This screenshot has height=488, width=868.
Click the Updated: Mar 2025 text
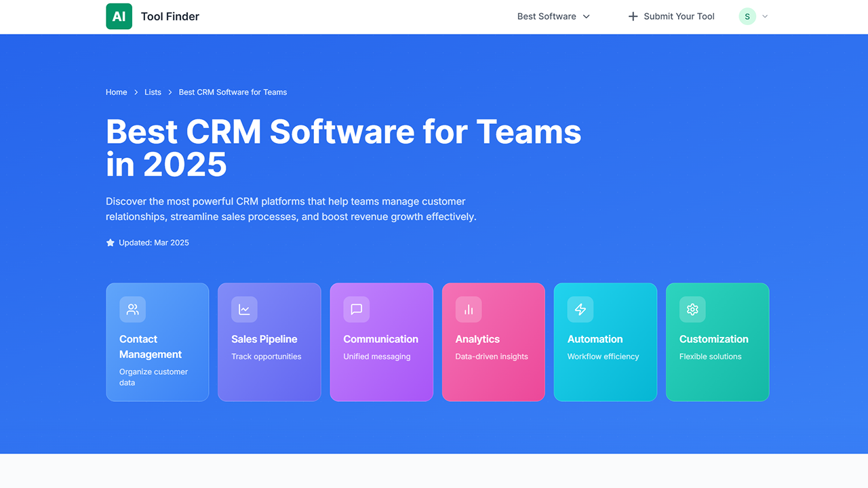[x=154, y=243]
